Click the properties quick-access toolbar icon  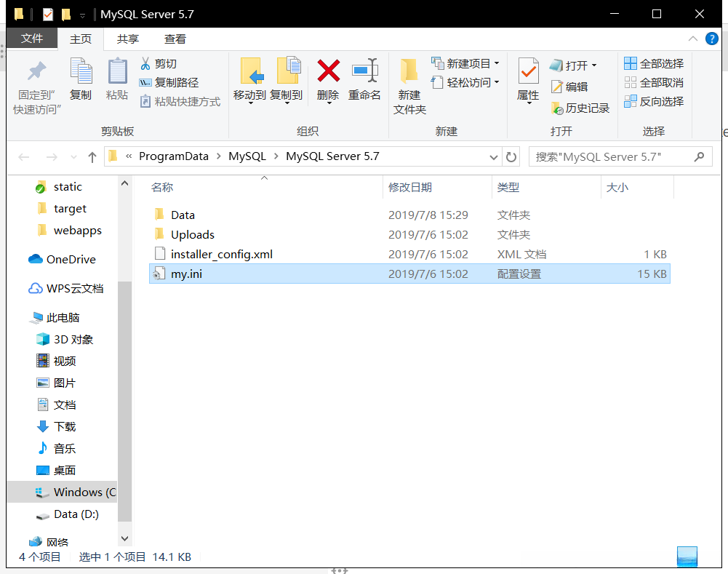pos(48,15)
